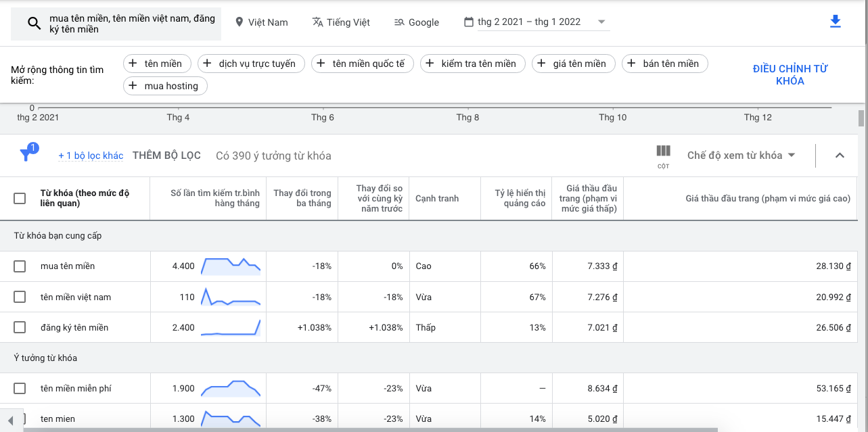868x432 pixels.
Task: Click the Việt Nam location pin
Action: tap(239, 22)
